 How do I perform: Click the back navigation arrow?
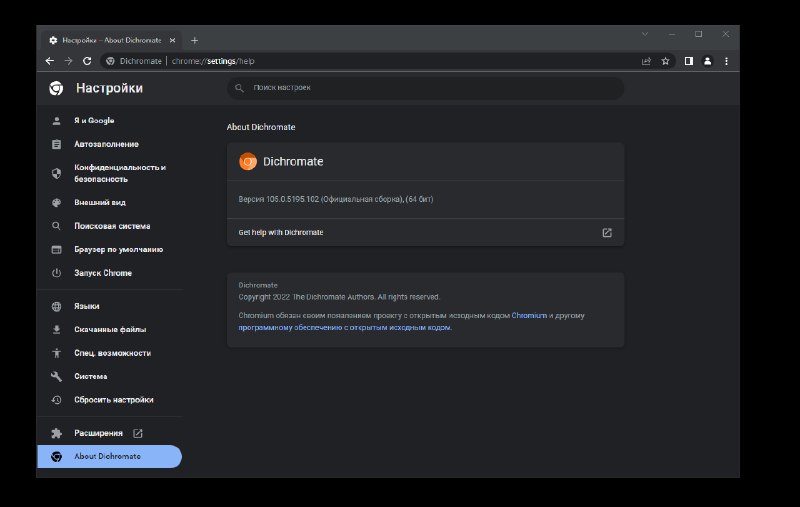pos(49,61)
